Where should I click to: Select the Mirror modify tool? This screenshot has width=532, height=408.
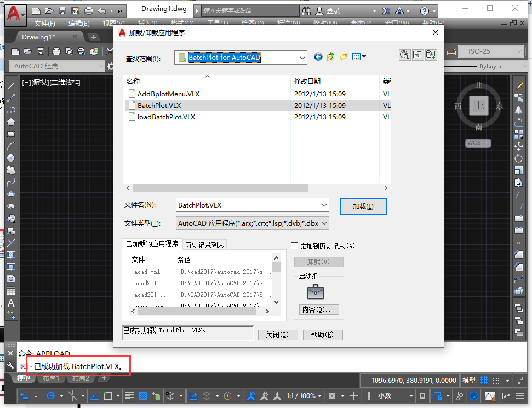tap(519, 110)
